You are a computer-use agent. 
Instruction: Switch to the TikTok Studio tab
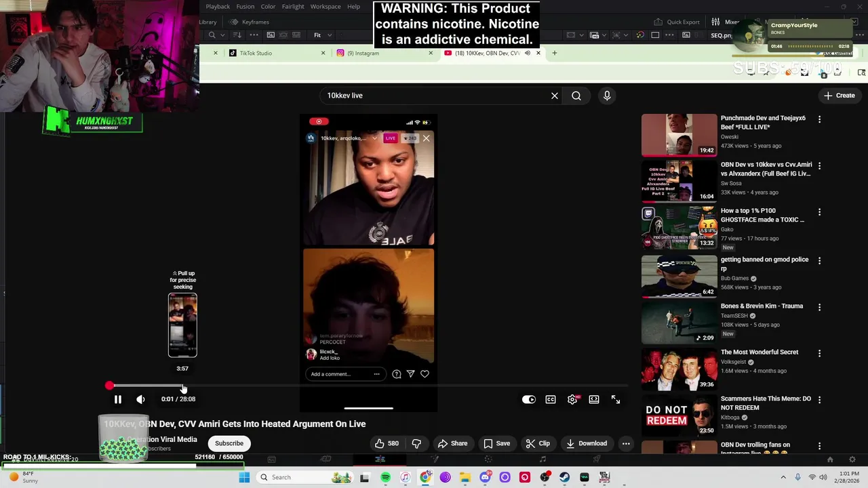(x=256, y=53)
